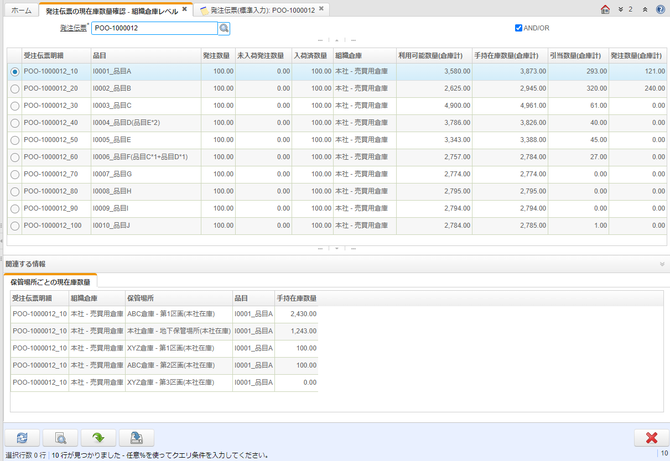Toggle the AND/OR checkbox
The image size is (670, 461).
click(x=518, y=28)
